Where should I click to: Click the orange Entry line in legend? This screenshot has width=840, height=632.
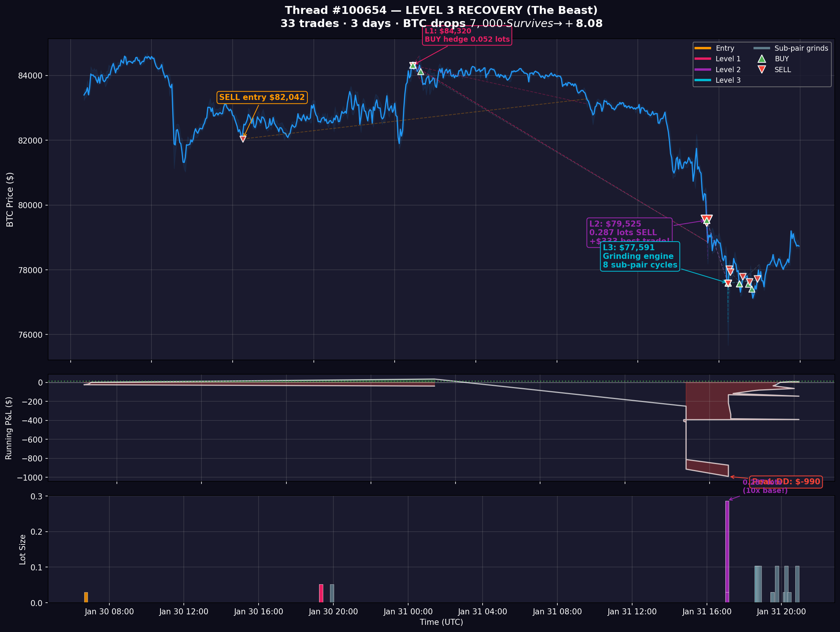pyautogui.click(x=702, y=48)
